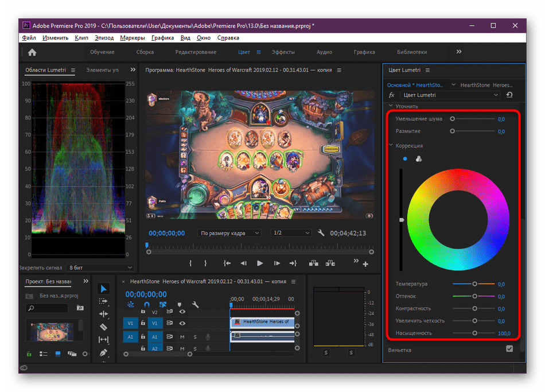This screenshot has height=392, width=545.
Task: Hide the V1 video track eye
Action: 182,323
